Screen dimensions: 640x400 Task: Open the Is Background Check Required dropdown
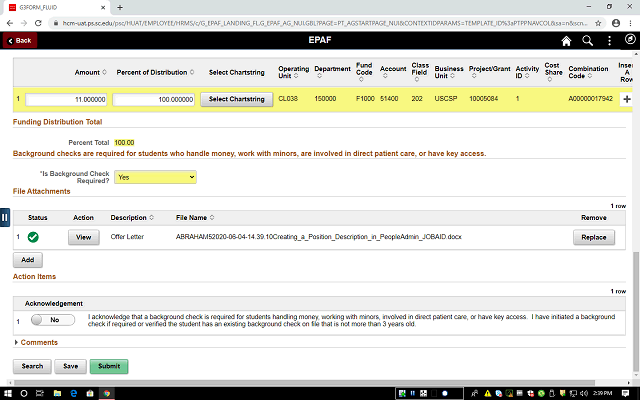pos(155,177)
